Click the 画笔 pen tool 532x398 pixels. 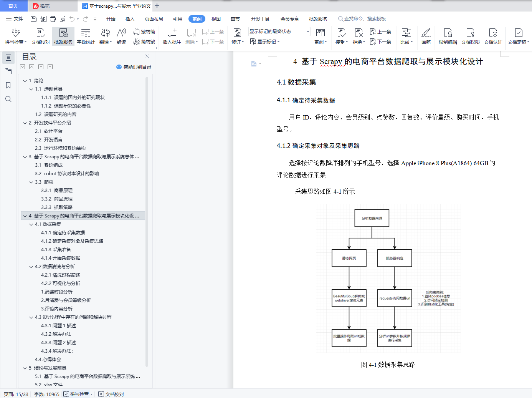pos(426,36)
